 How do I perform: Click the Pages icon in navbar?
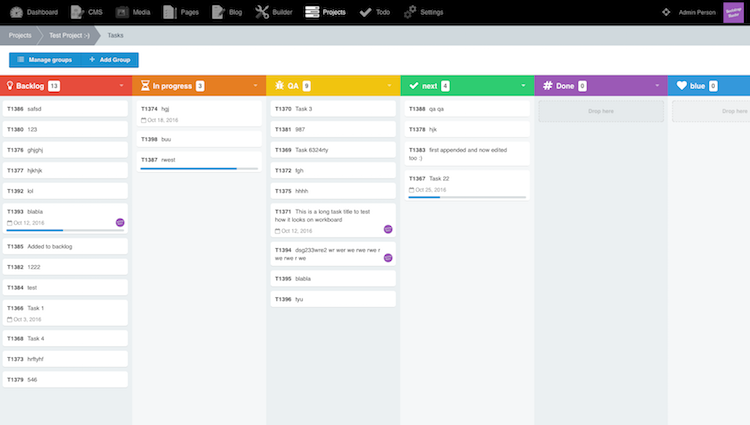[x=170, y=12]
